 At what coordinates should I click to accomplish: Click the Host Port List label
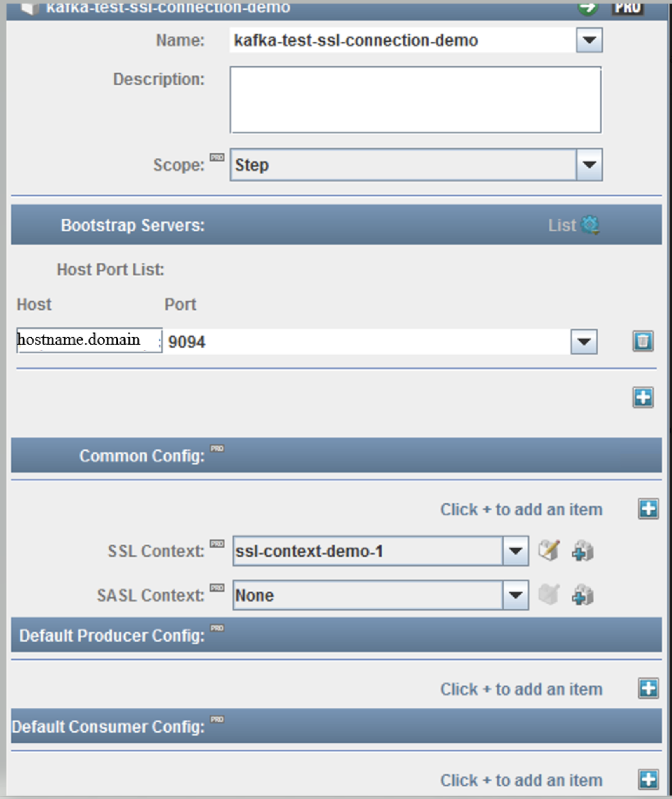pyautogui.click(x=110, y=270)
